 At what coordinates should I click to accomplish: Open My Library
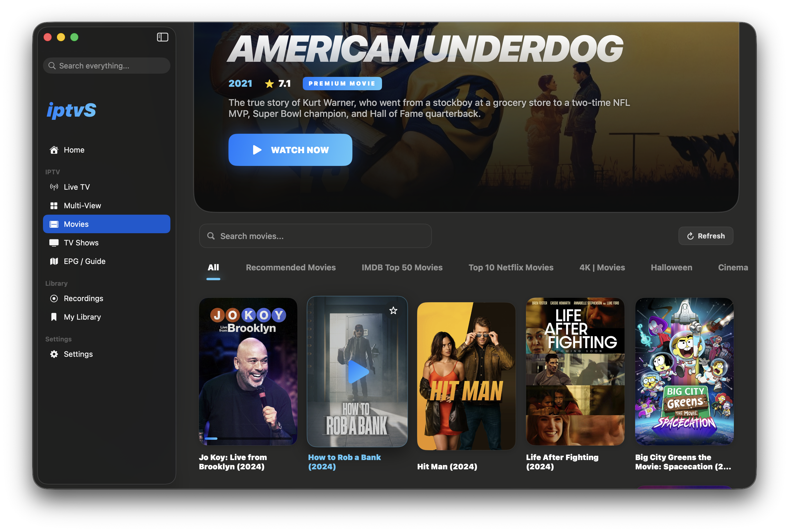click(107, 317)
